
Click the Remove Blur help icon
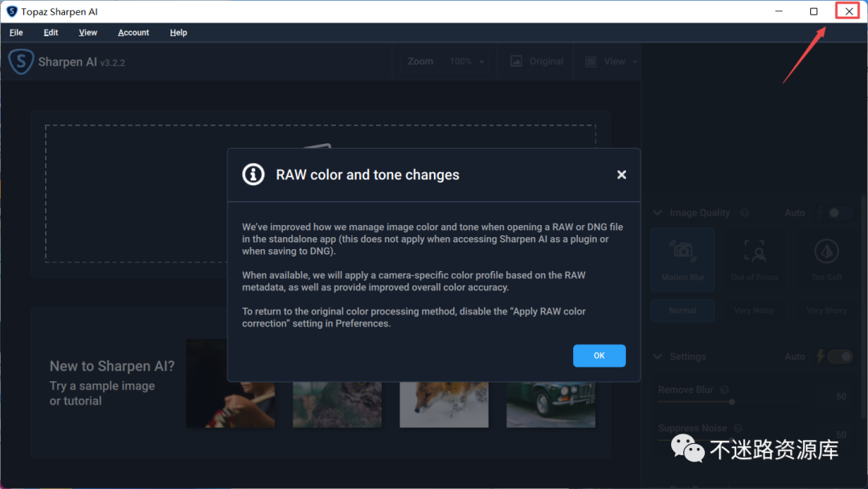tap(724, 390)
